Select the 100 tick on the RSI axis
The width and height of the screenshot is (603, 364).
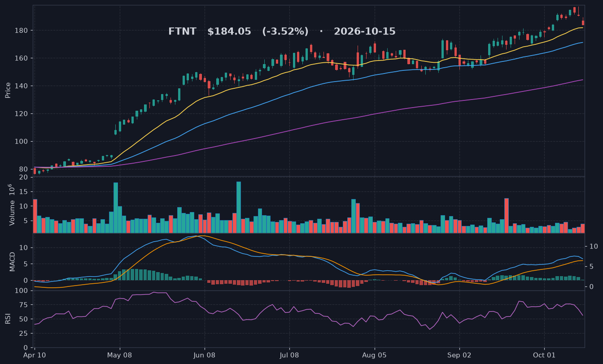coord(22,291)
